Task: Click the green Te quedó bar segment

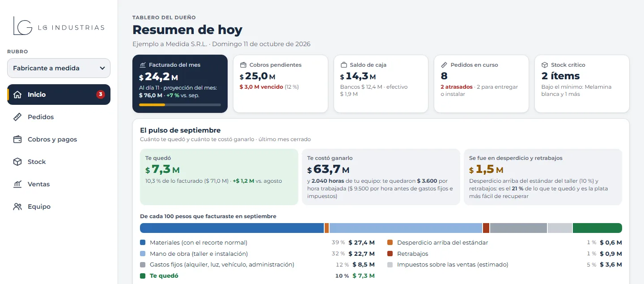Action: 597,228
